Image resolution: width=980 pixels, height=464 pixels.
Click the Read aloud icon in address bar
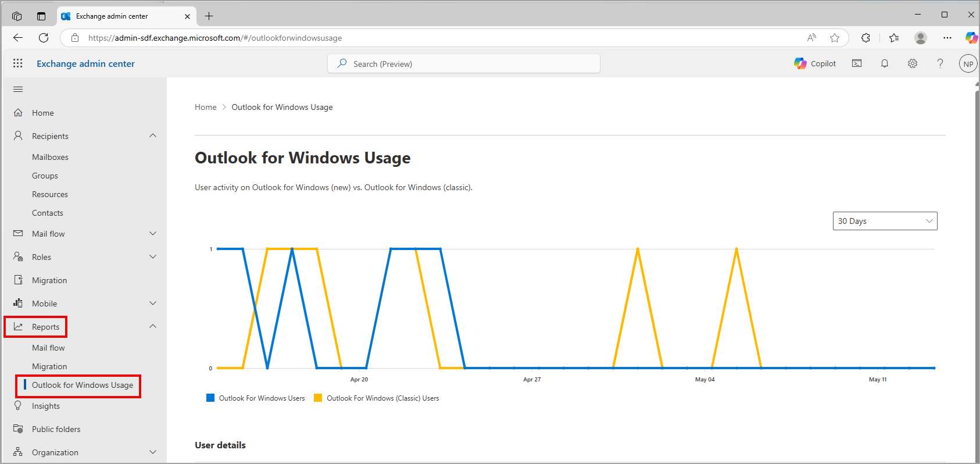tap(812, 38)
